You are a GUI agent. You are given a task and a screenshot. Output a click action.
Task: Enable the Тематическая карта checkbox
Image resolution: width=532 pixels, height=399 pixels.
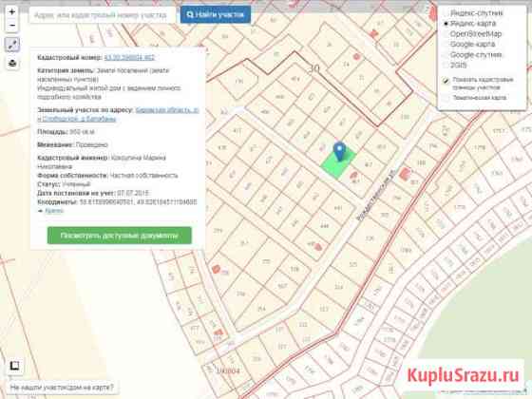(x=446, y=98)
